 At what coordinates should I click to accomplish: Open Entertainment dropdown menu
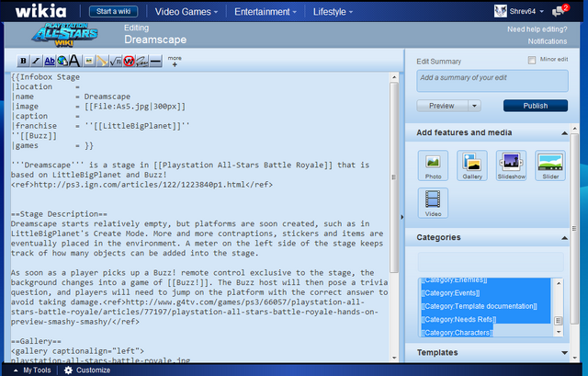point(266,12)
